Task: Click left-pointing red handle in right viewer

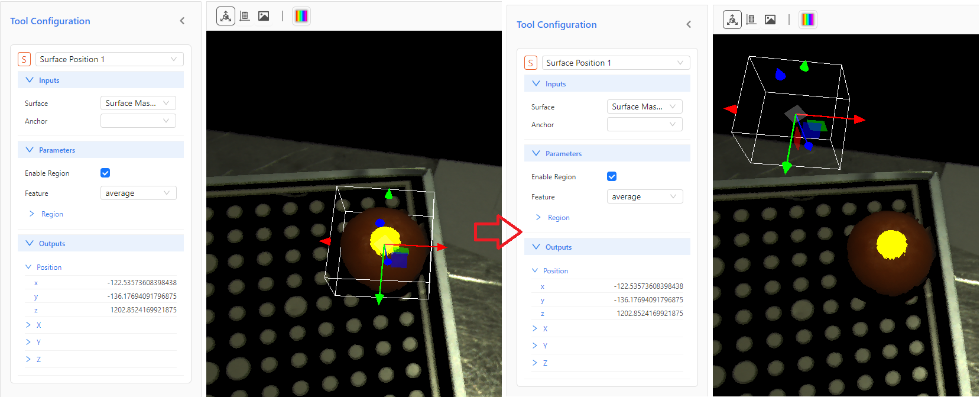Action: (731, 109)
